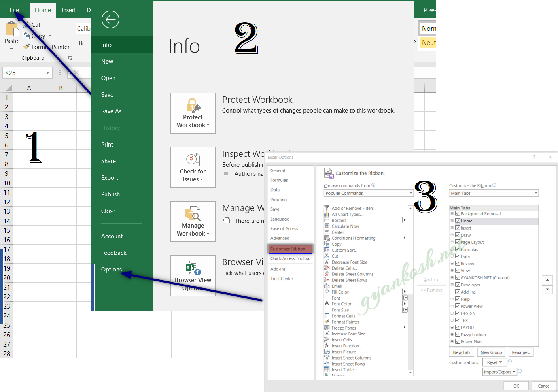Image resolution: width=558 pixels, height=392 pixels.
Task: Click the Neutral cell style swatch
Action: [428, 43]
